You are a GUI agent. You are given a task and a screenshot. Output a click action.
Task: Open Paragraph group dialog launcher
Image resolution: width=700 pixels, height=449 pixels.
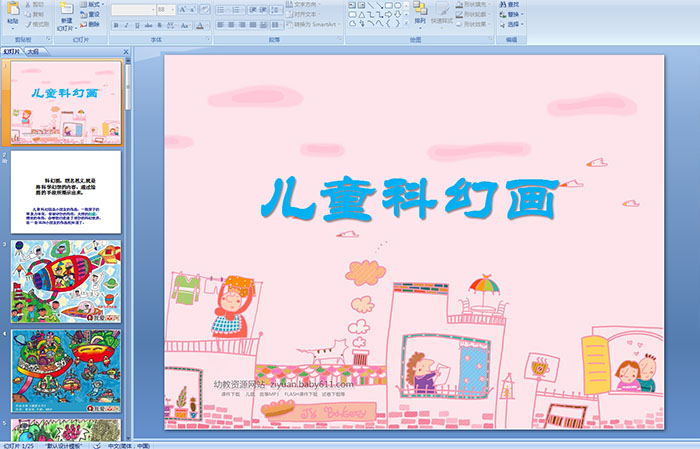point(340,39)
